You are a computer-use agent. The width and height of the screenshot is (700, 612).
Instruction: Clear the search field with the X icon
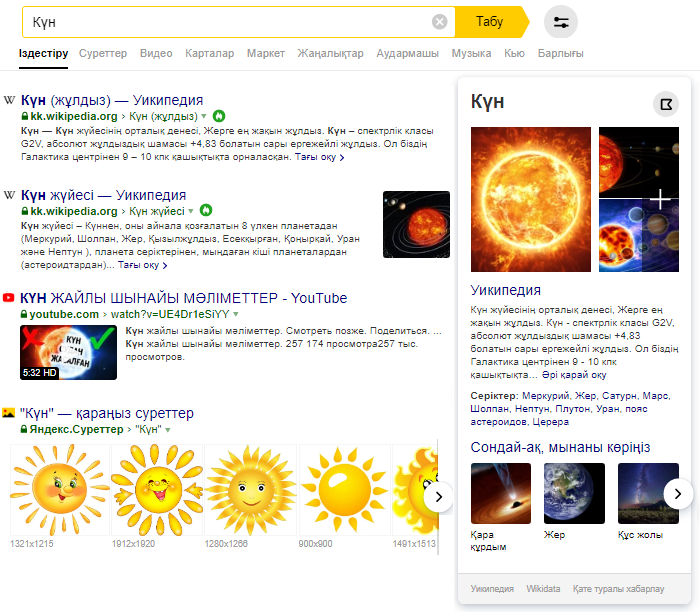coord(439,21)
